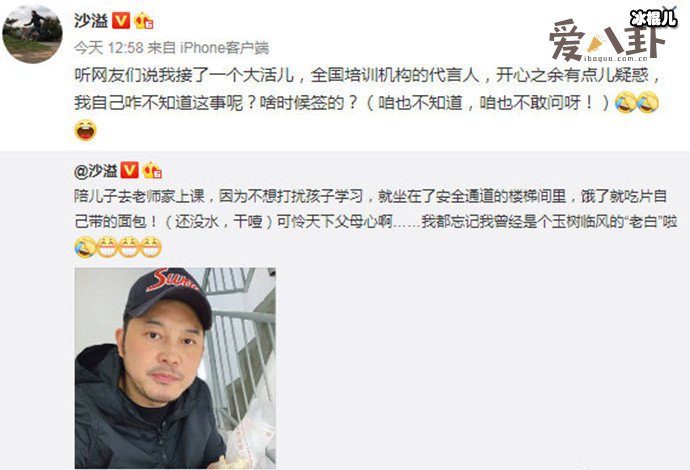This screenshot has height=470, width=690.
Task: Click the second grinning emoji in the repost
Action: (129, 247)
